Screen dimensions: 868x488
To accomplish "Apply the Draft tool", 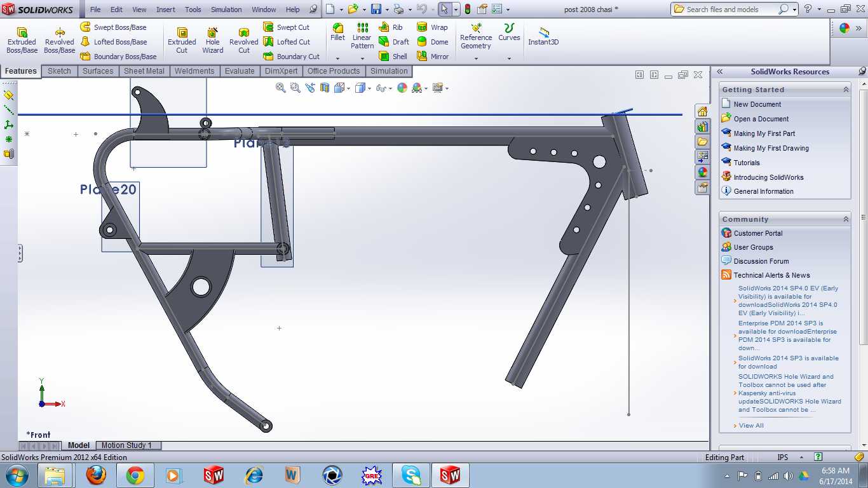I will click(394, 42).
